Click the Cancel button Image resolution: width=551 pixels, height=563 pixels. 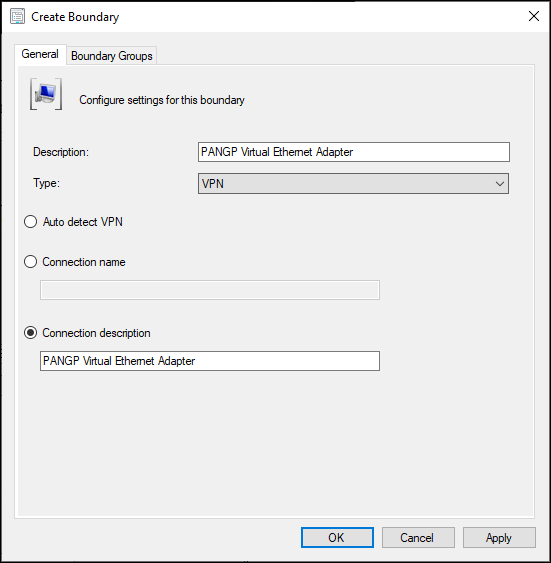(418, 538)
